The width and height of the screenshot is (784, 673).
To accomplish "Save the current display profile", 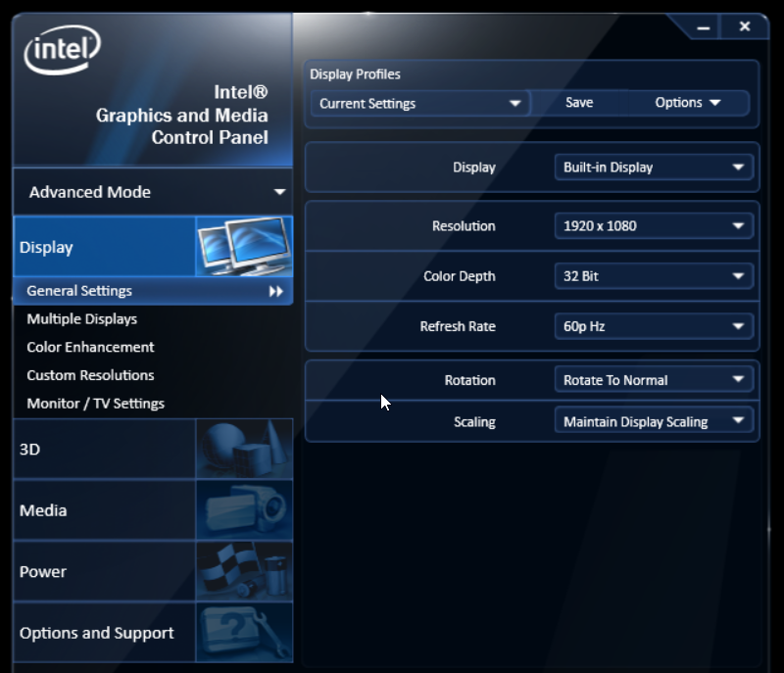I will [579, 103].
